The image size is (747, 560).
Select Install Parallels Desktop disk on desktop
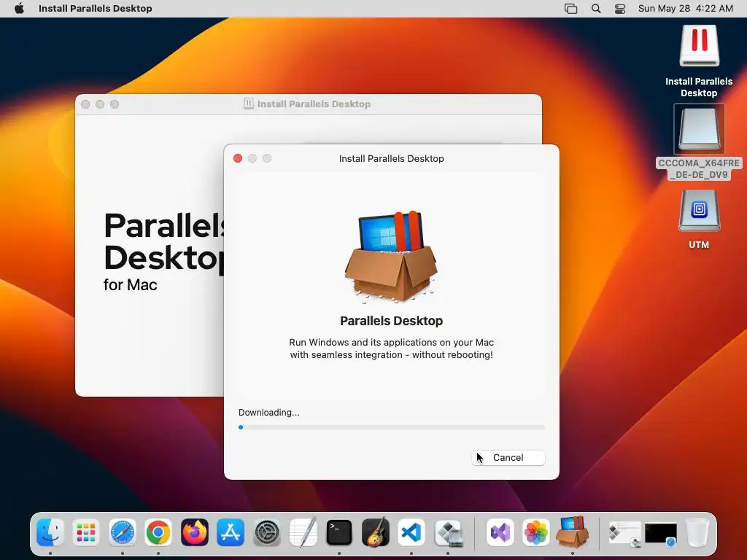[x=698, y=46]
